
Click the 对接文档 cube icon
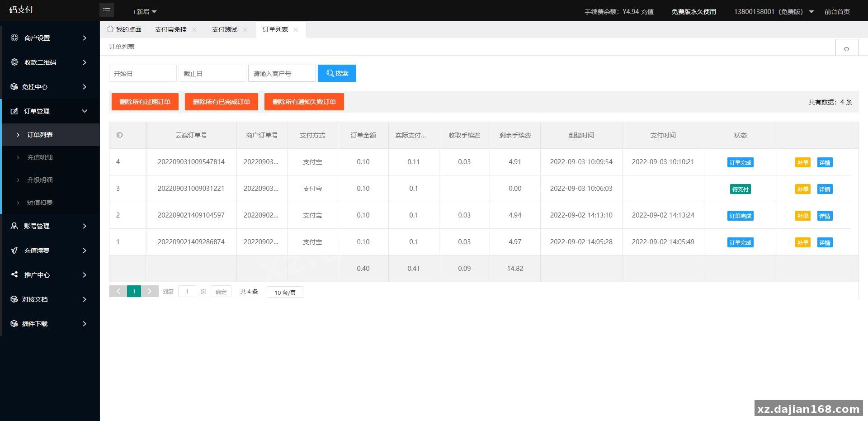[x=14, y=299]
